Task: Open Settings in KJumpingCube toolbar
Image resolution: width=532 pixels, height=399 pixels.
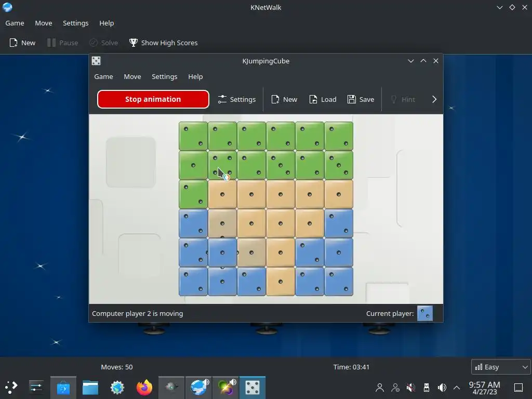Action: 237,99
